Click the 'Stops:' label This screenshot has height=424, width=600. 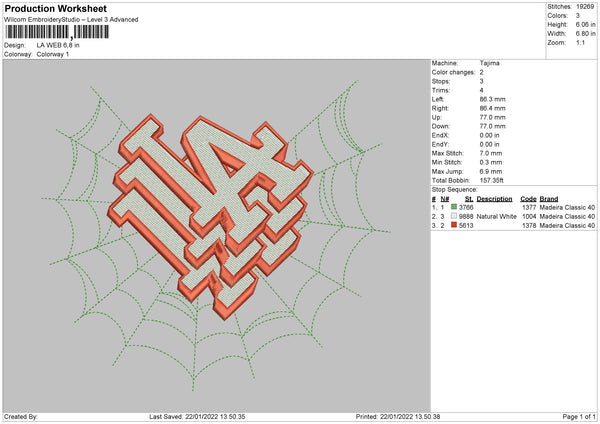pyautogui.click(x=441, y=82)
